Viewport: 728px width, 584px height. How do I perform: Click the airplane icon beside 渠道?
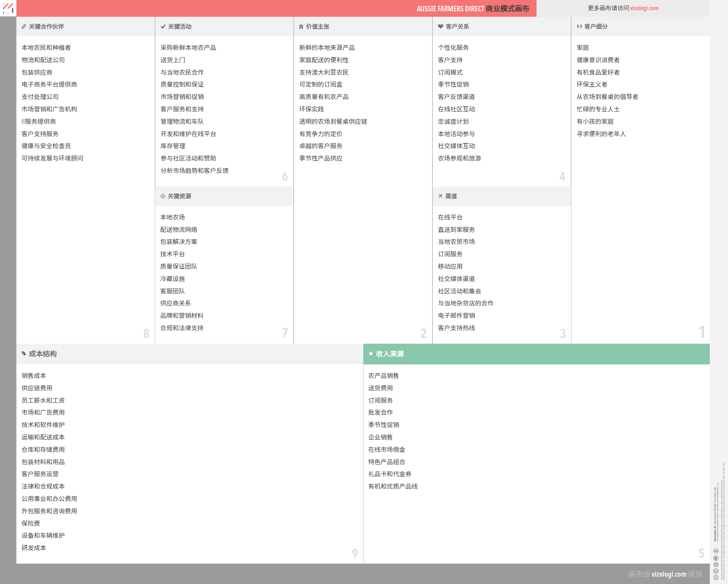click(440, 196)
